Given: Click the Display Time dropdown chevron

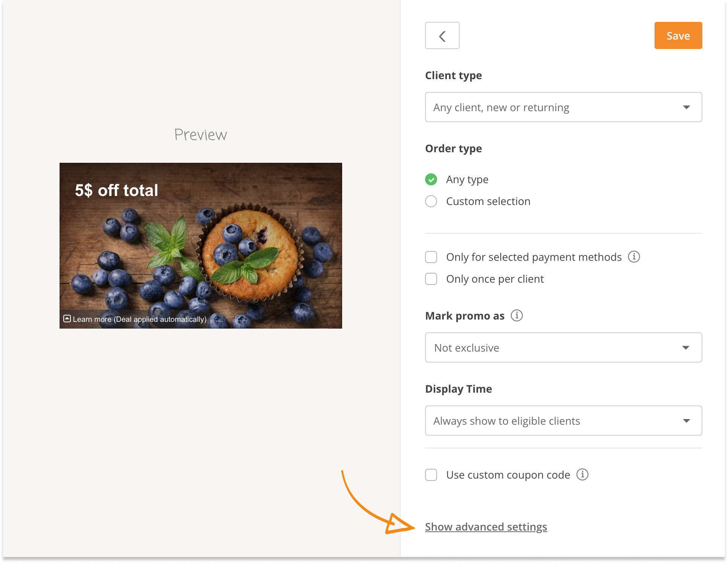Looking at the screenshot, I should pyautogui.click(x=687, y=421).
